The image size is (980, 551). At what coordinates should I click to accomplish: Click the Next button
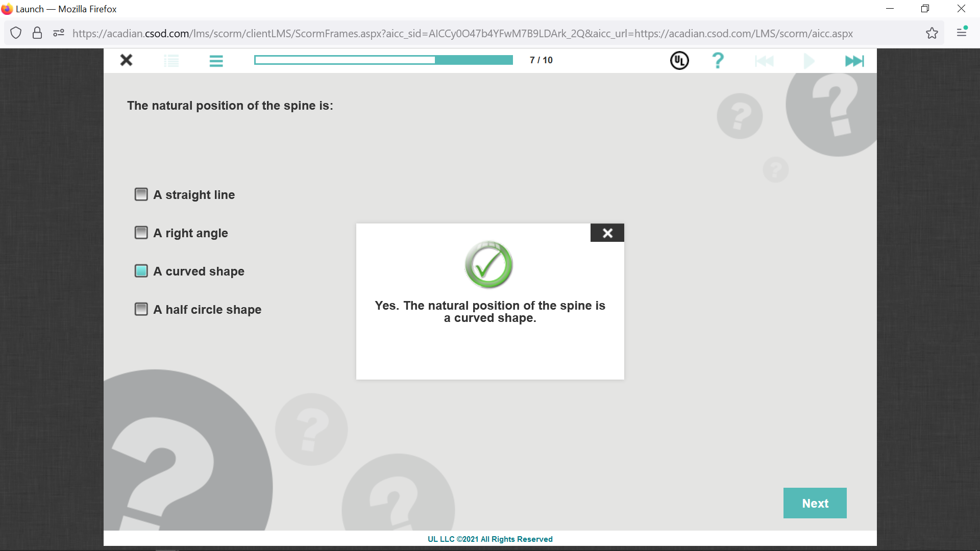coord(815,503)
